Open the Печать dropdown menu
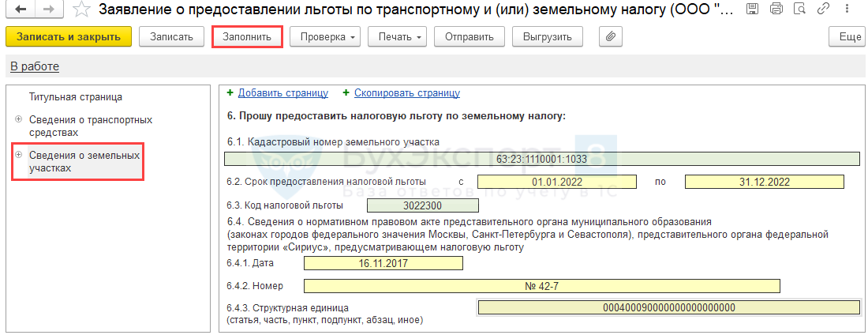The image size is (868, 335). point(400,37)
